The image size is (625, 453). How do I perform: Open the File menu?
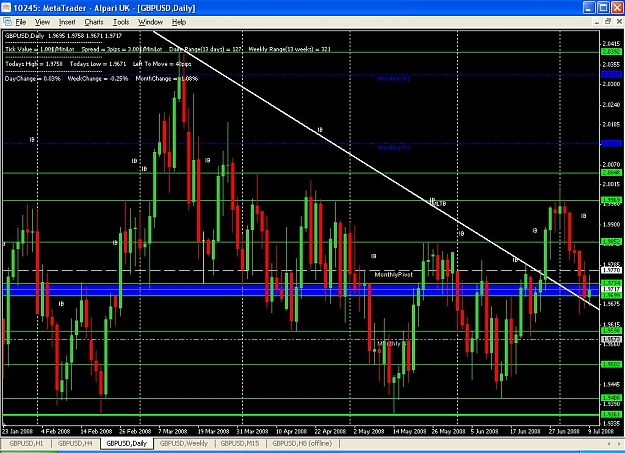click(21, 22)
